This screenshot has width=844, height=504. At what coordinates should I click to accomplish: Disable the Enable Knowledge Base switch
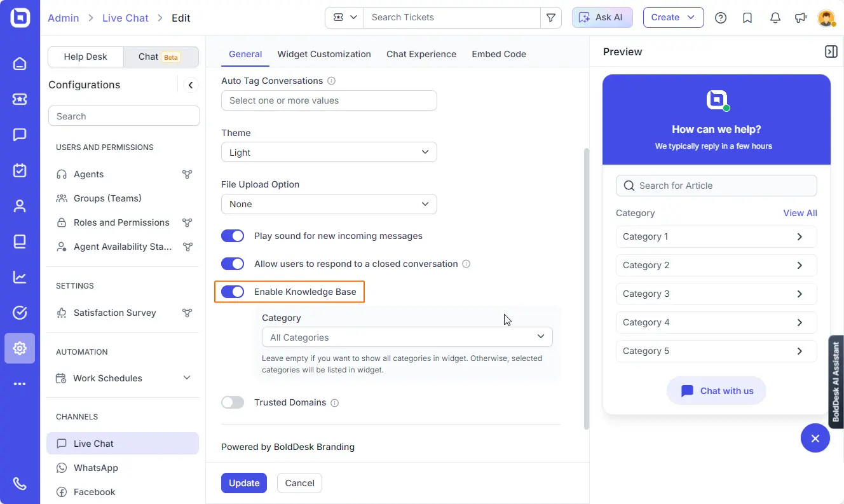pyautogui.click(x=233, y=292)
